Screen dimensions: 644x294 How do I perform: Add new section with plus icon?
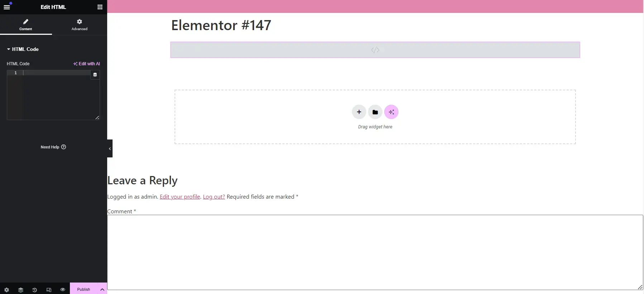pyautogui.click(x=359, y=112)
